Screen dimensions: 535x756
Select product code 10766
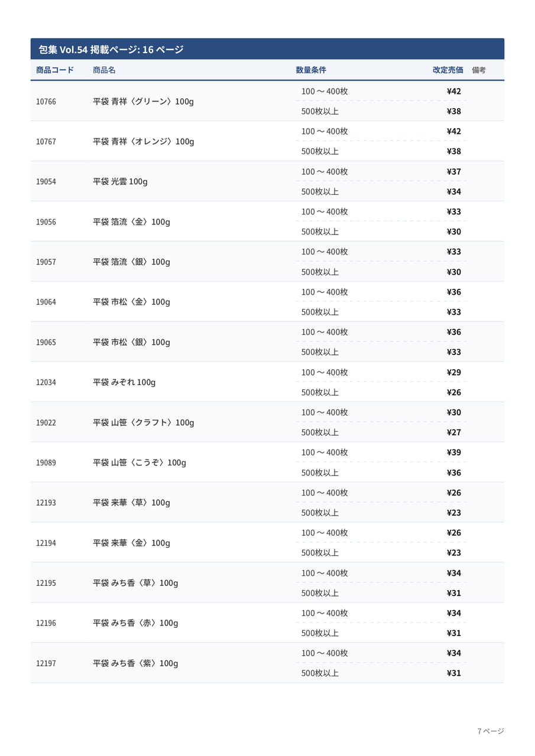point(46,102)
